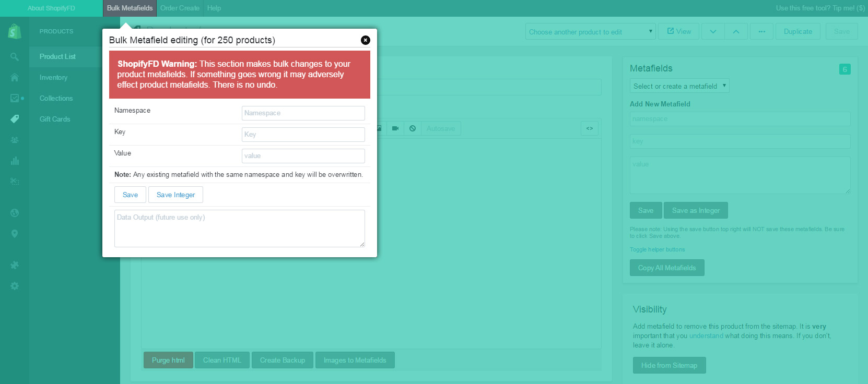Click Duplicate button in top bar
The width and height of the screenshot is (868, 384).
798,31
